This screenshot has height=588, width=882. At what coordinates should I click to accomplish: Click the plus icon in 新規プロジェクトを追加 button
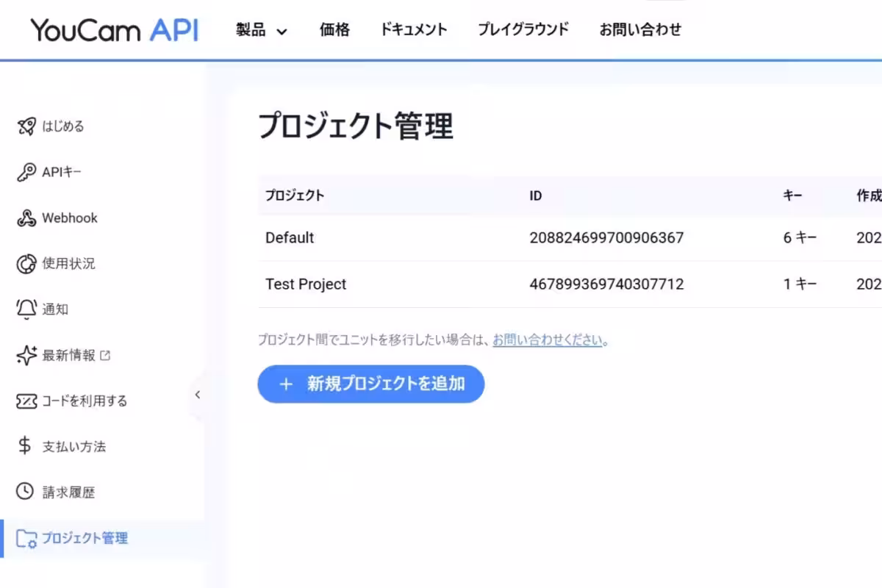[287, 384]
